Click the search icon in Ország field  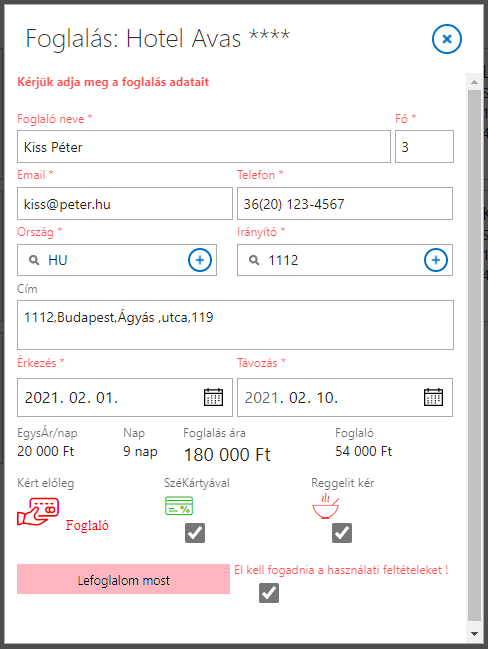pyautogui.click(x=34, y=260)
